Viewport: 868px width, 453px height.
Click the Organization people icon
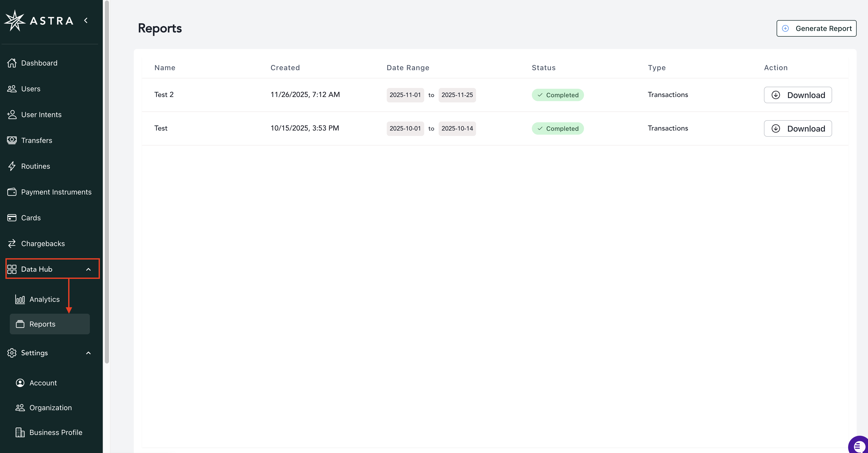point(20,408)
